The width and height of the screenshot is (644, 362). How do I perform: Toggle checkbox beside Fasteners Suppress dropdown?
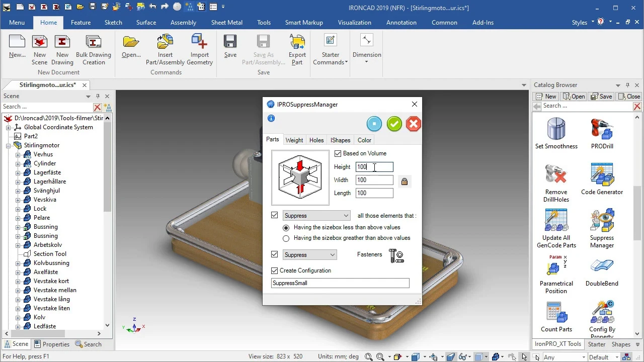[274, 254]
